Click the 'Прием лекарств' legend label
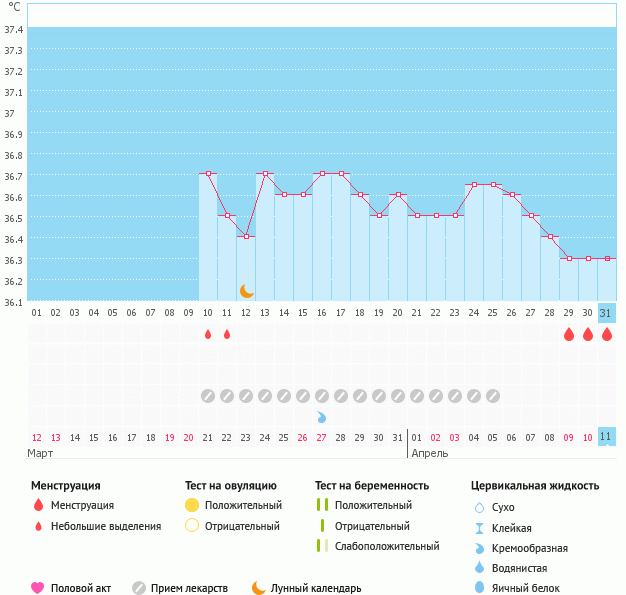Image resolution: width=626 pixels, height=595 pixels. (189, 588)
